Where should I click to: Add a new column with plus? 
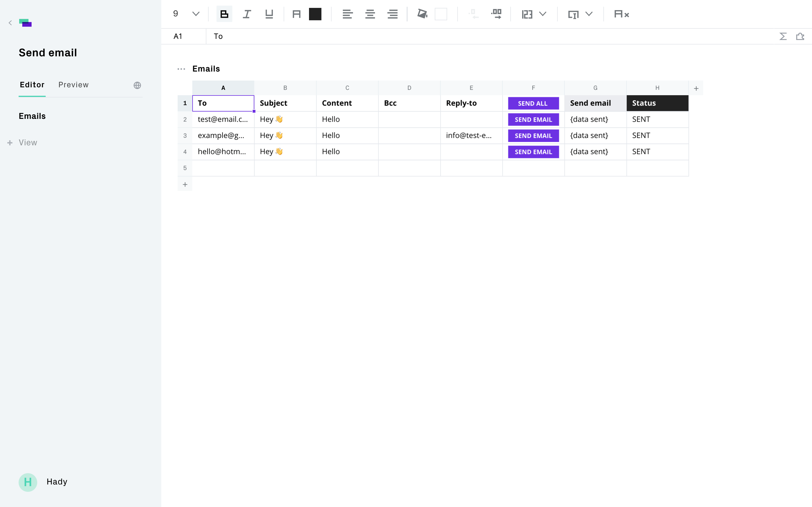696,88
